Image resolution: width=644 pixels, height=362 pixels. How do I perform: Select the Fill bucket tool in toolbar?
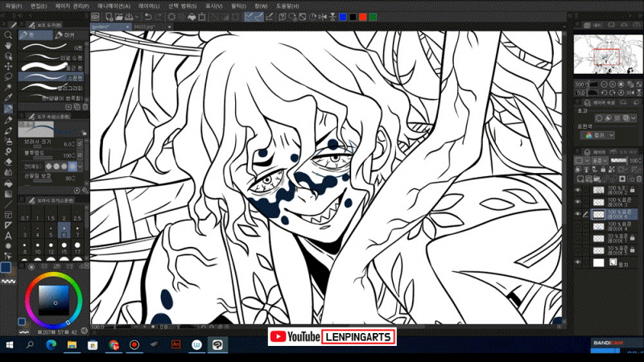8,183
